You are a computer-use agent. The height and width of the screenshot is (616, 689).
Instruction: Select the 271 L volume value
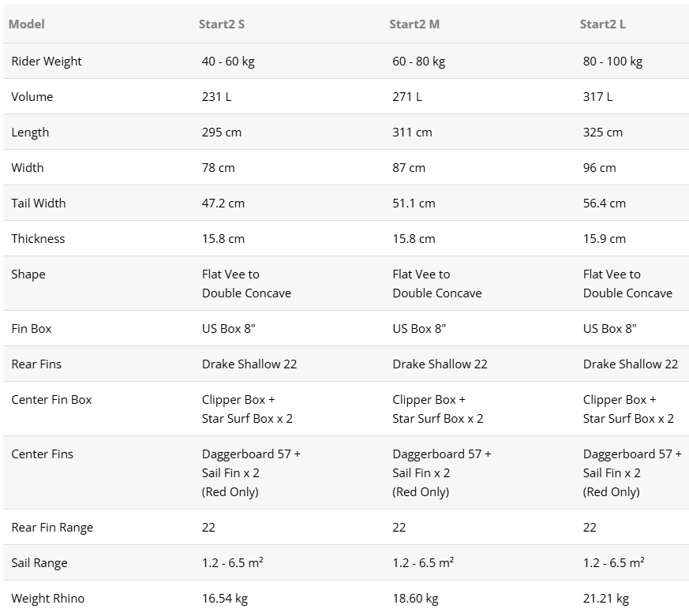[407, 97]
